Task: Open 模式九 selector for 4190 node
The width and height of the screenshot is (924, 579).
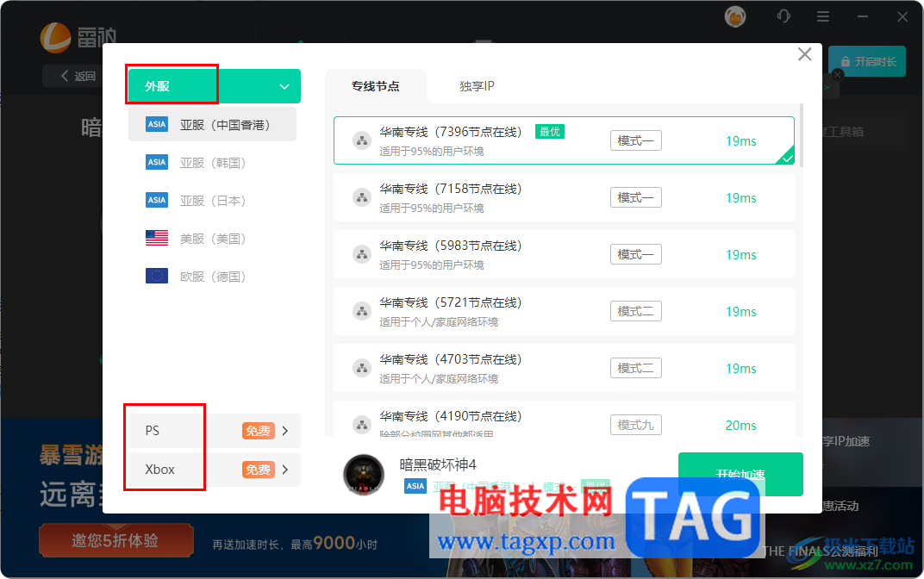Action: click(x=636, y=425)
